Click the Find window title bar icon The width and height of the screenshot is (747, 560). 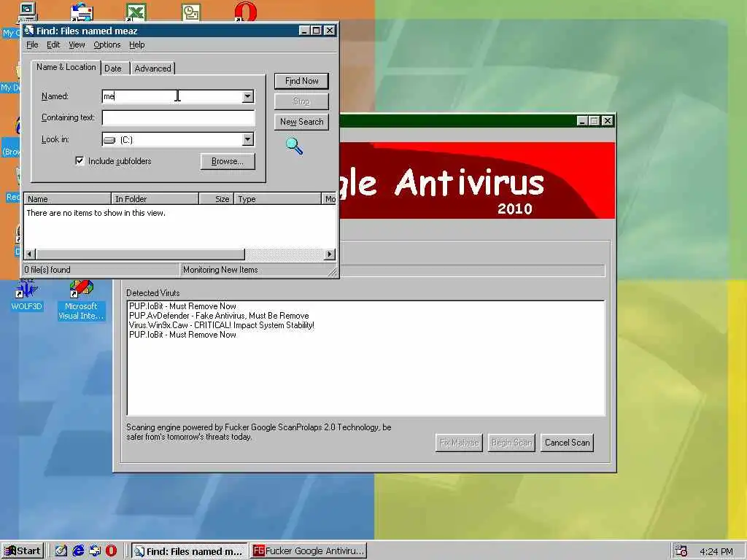[29, 31]
